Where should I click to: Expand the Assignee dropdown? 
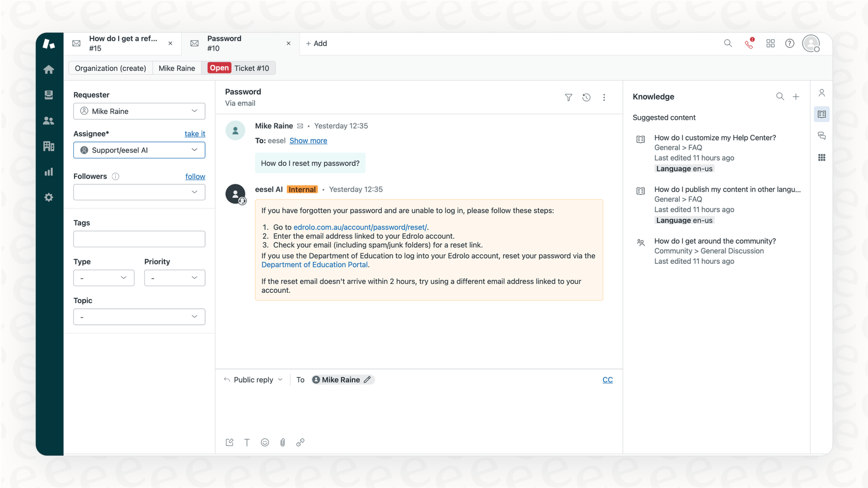(195, 150)
